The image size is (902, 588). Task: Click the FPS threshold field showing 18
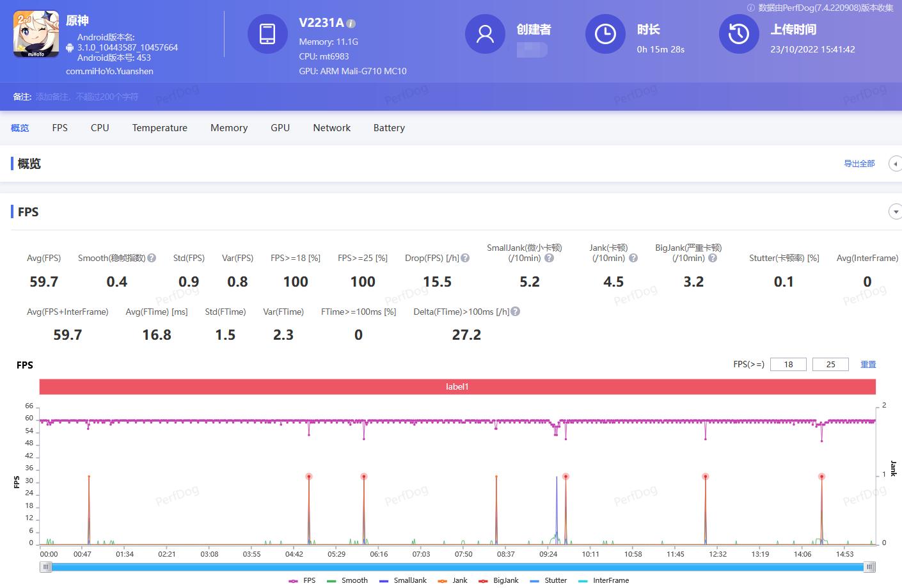tap(788, 364)
